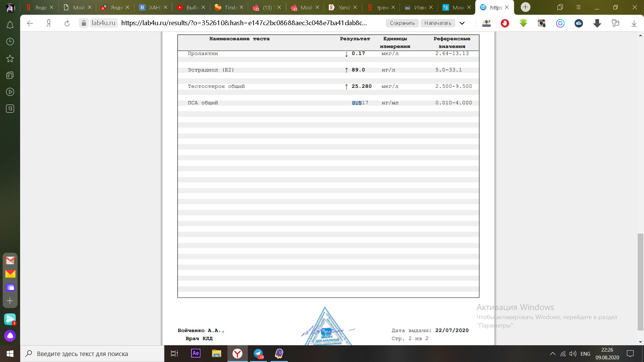
Task: Click the Alice assistant purple icon
Action: (10, 336)
